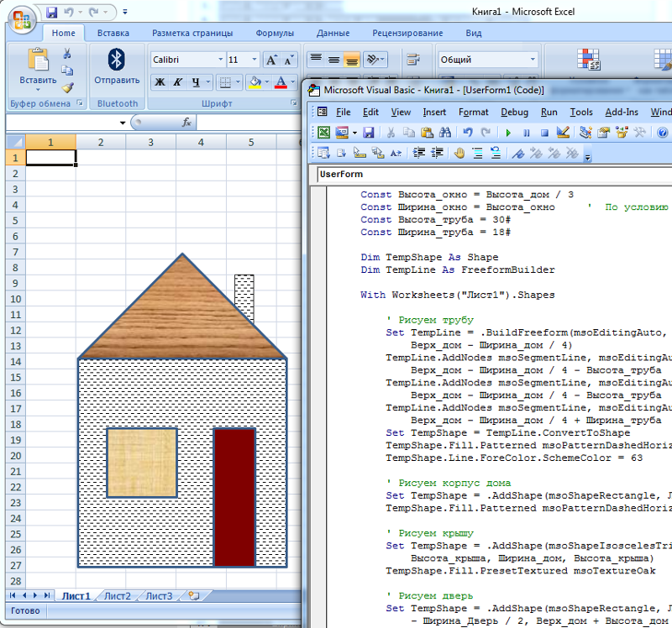The height and width of the screenshot is (628, 672).
Task: Open the Office button menu
Action: click(23, 19)
